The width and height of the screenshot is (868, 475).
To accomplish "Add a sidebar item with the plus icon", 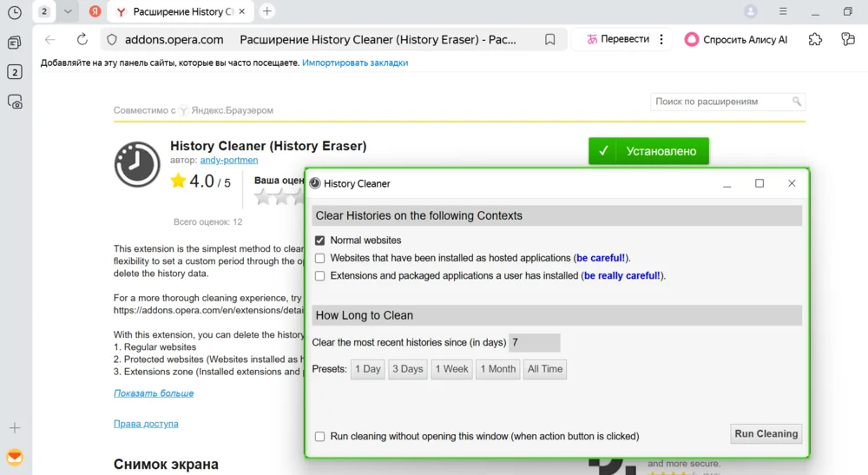I will click(15, 427).
